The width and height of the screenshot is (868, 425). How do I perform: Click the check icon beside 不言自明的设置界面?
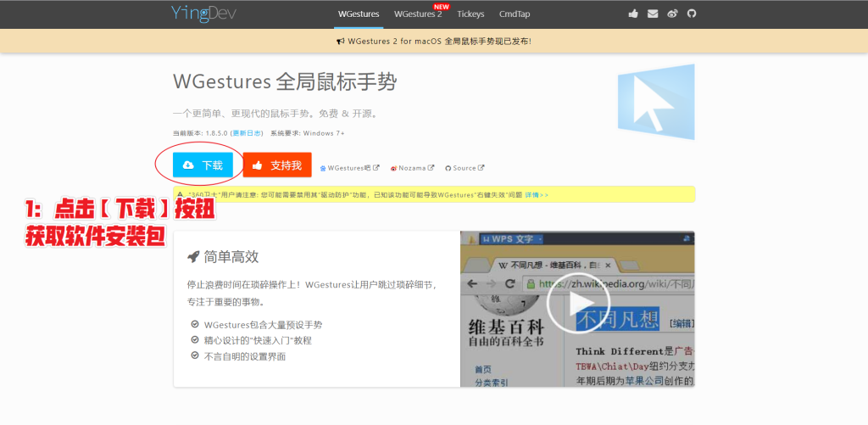(x=195, y=355)
